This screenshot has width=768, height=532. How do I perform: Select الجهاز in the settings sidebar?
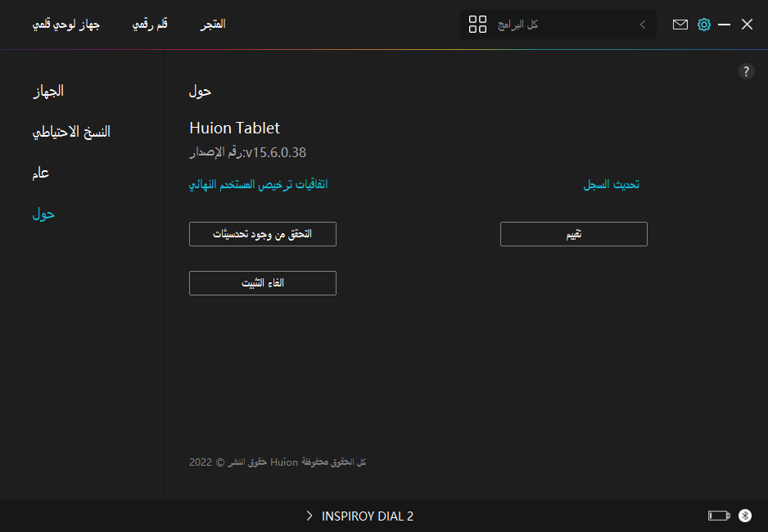[x=48, y=91]
